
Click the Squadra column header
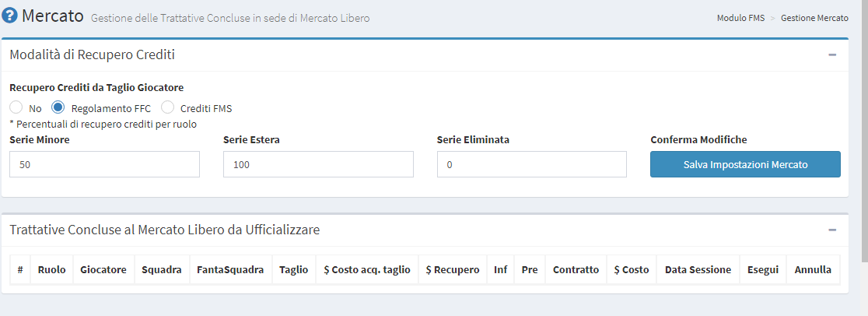point(162,270)
